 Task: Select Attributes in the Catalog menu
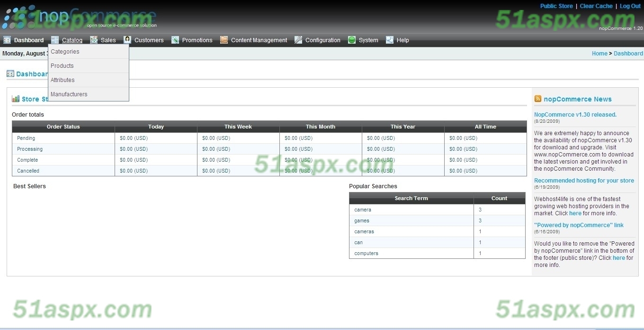89,80
